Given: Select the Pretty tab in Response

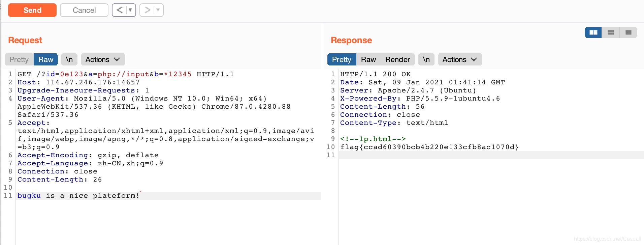Looking at the screenshot, I should (x=342, y=59).
